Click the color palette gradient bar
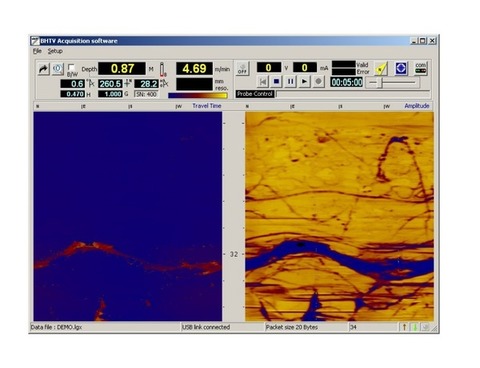480x368 pixels. [x=198, y=96]
